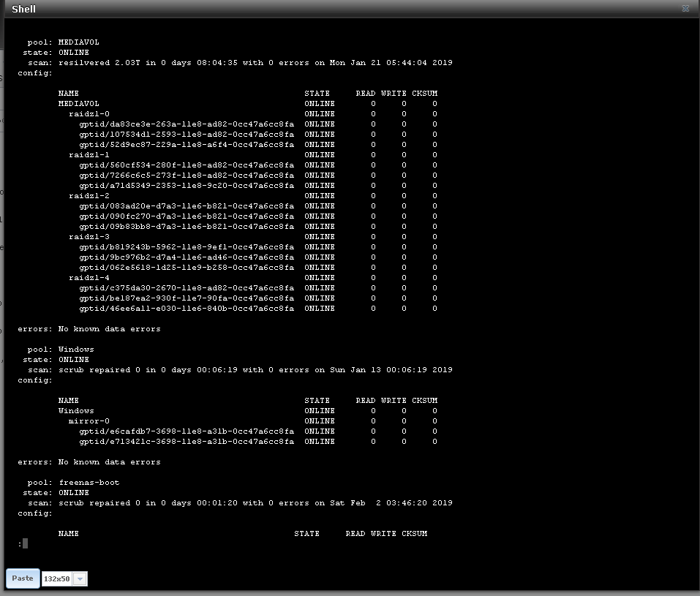Click the pool name Windows line
Image resolution: width=700 pixels, height=596 pixels.
click(61, 349)
